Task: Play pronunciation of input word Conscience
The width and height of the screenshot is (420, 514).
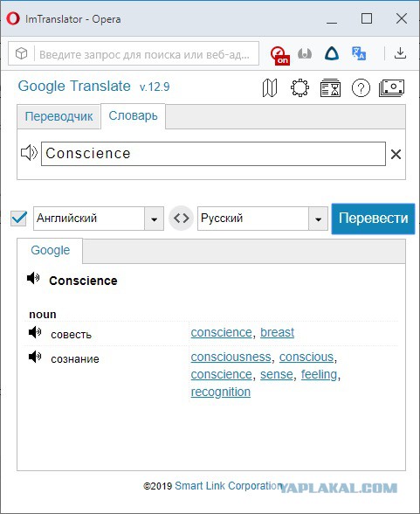Action: [29, 153]
